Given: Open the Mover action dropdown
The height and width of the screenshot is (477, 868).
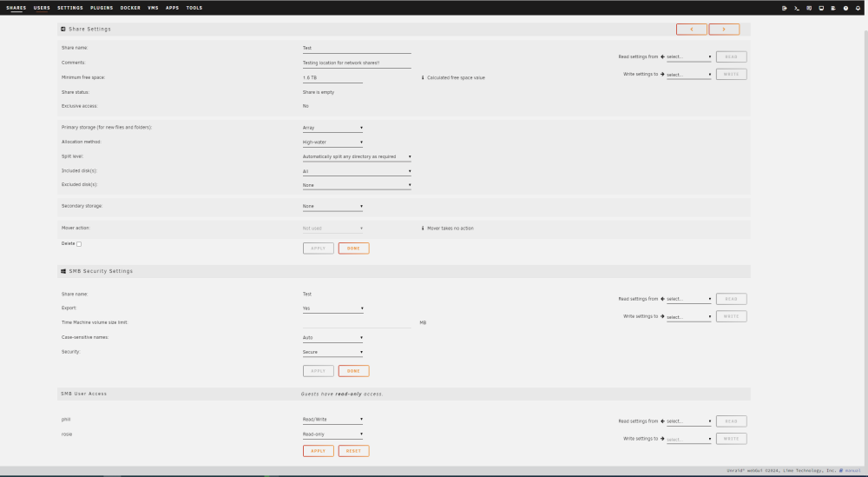Looking at the screenshot, I should pyautogui.click(x=332, y=229).
